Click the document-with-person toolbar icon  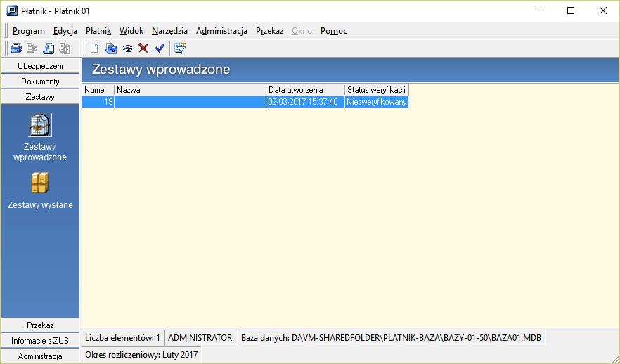[x=49, y=48]
